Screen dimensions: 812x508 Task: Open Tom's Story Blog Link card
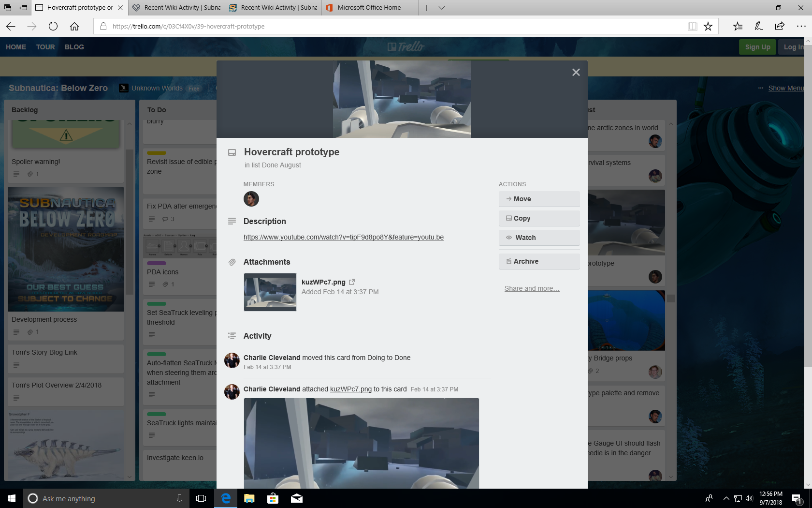pyautogui.click(x=66, y=359)
